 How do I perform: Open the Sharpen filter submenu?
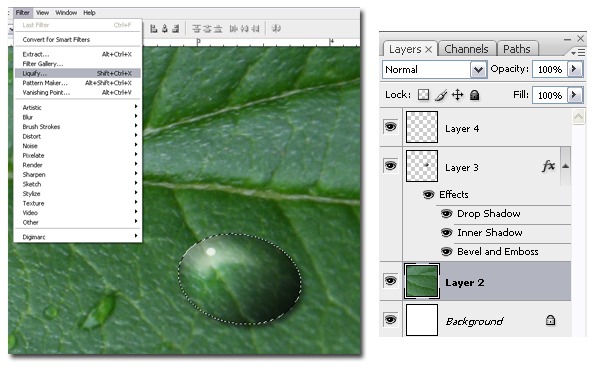pyautogui.click(x=79, y=175)
